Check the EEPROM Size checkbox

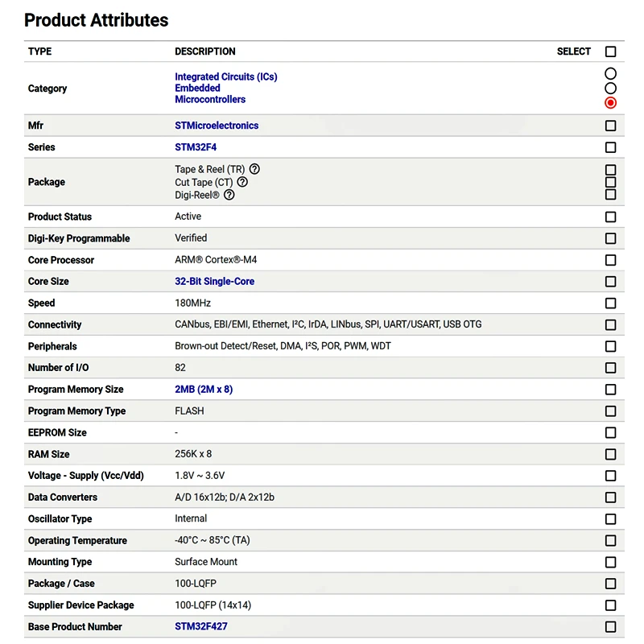[x=611, y=432]
